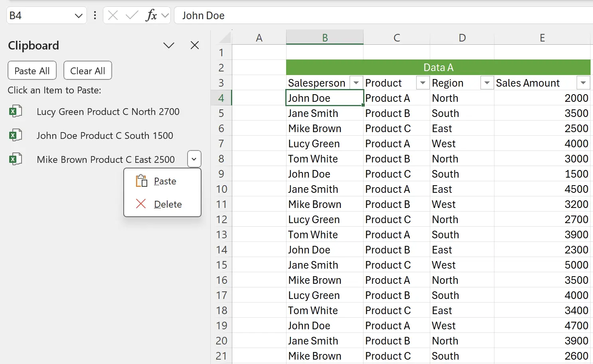Click the Excel icon beside the John Doe clipboard item

pos(16,135)
